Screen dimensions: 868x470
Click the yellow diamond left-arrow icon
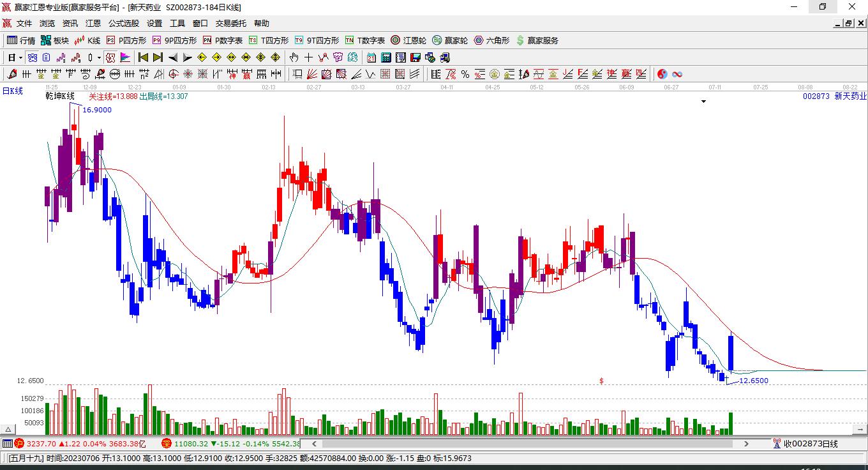[202, 57]
